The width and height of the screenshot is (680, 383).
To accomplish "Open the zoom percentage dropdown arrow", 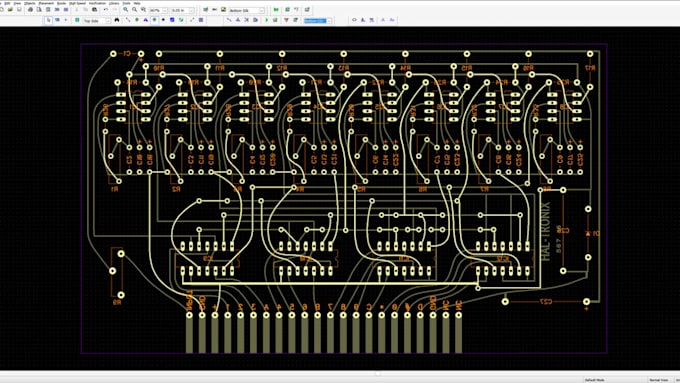I will [165, 10].
